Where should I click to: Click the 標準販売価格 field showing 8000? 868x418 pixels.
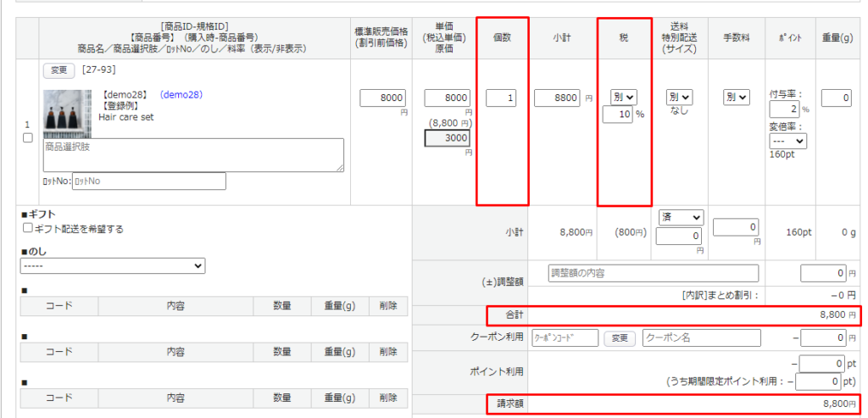pos(383,98)
